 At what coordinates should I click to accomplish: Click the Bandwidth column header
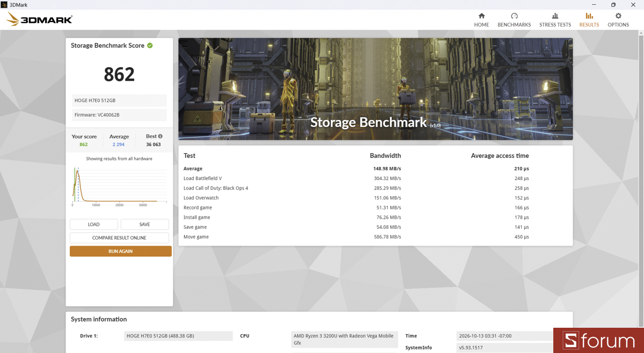pyautogui.click(x=385, y=156)
